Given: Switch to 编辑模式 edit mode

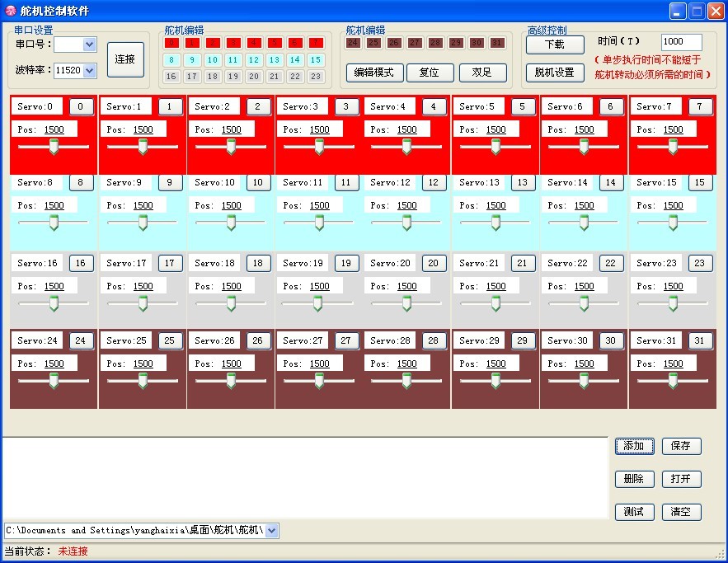Looking at the screenshot, I should click(374, 73).
